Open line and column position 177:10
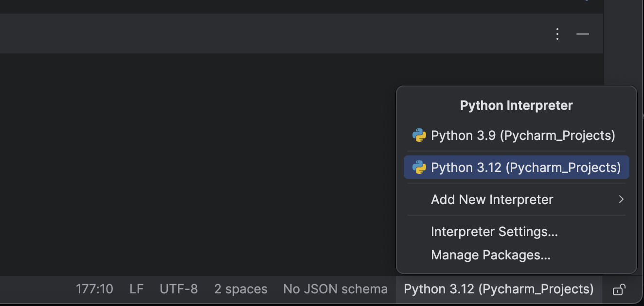 [x=94, y=289]
